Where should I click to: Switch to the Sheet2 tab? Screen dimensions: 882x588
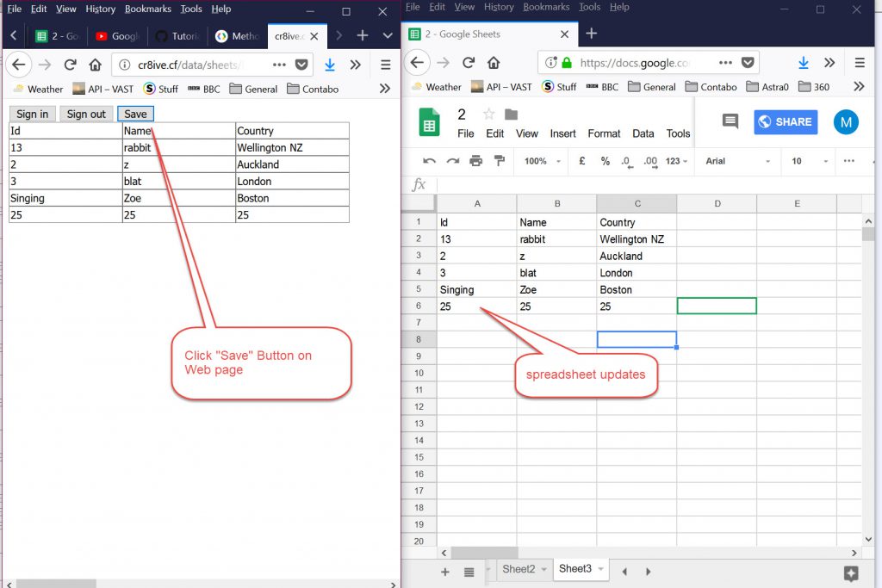pyautogui.click(x=519, y=569)
